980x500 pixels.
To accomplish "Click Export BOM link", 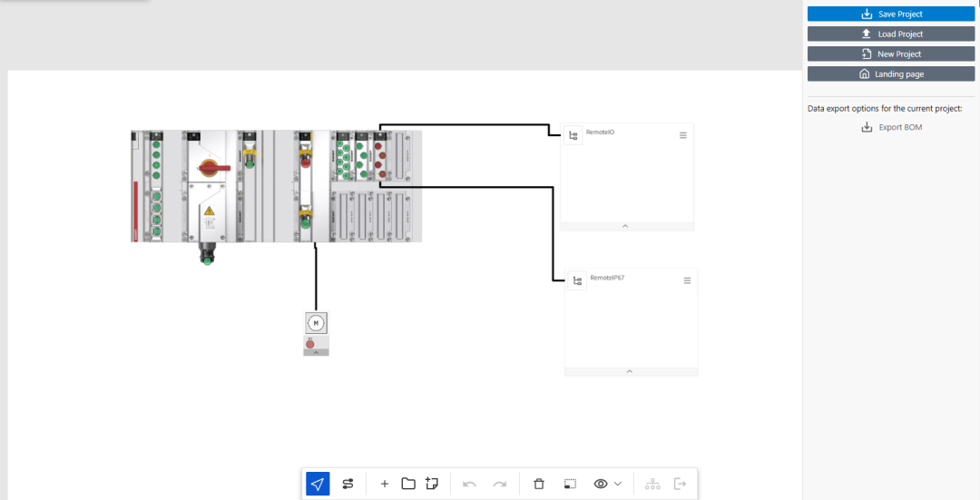I will (x=892, y=127).
